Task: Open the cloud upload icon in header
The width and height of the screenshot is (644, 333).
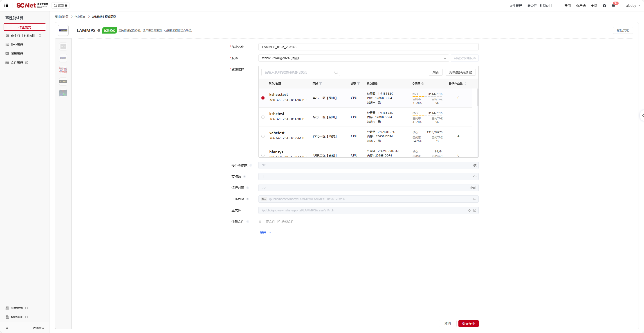Action: pos(604,5)
